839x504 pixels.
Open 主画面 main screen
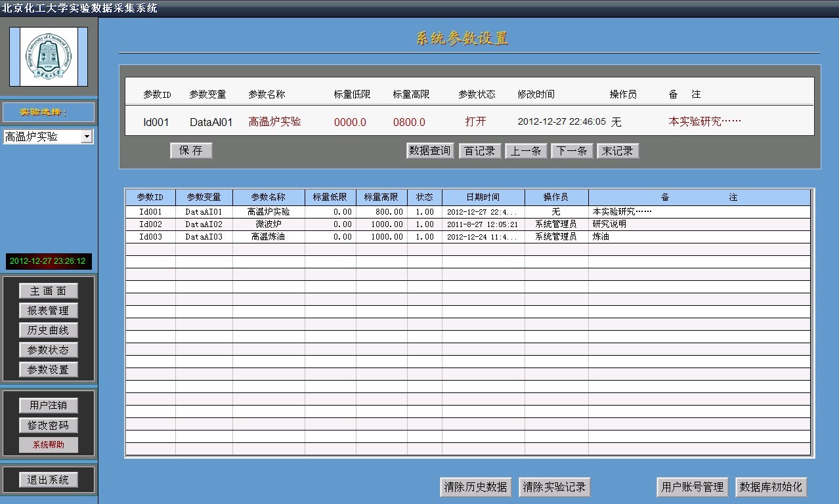(x=48, y=291)
